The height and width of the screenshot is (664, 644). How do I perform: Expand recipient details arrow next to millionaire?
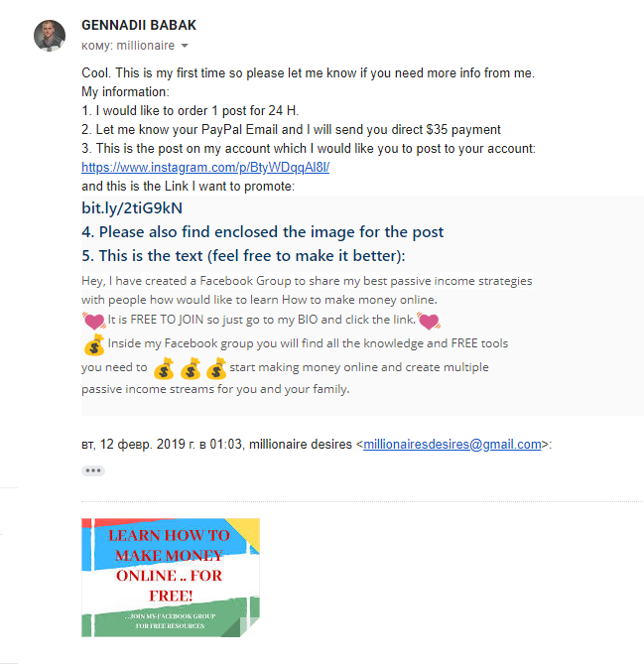pos(185,46)
